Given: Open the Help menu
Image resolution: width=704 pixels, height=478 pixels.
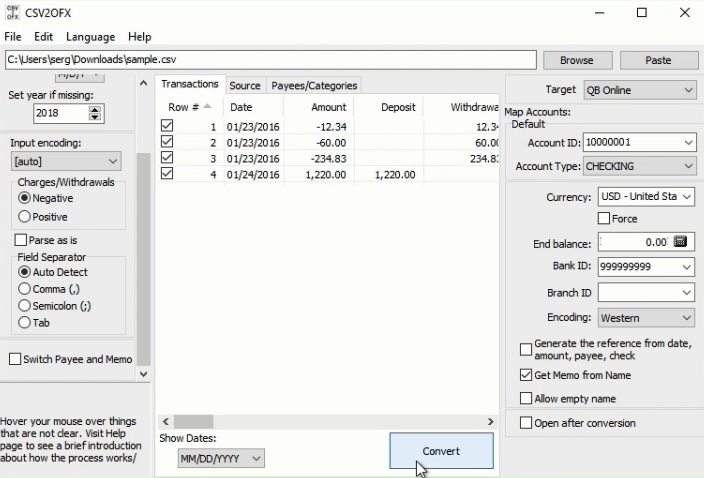Looking at the screenshot, I should [x=139, y=37].
